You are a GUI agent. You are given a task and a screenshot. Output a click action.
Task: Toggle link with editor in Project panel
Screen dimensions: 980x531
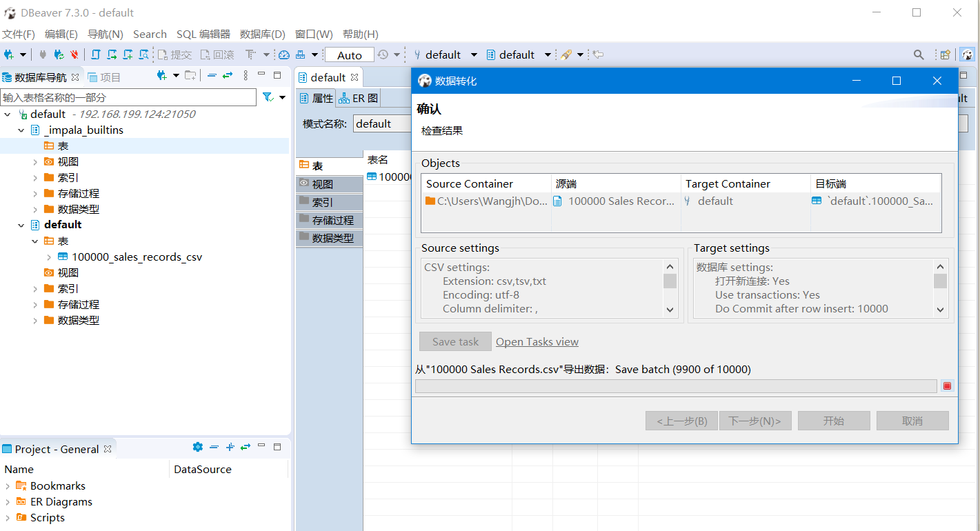click(245, 448)
